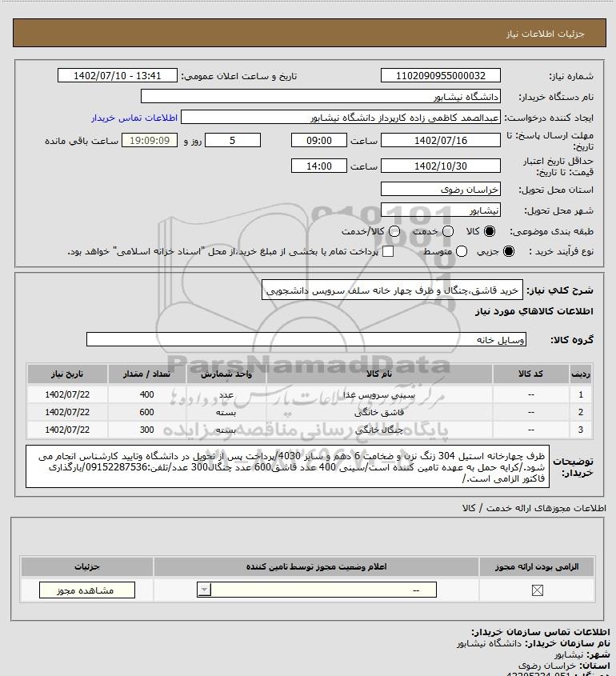This screenshot has width=616, height=676.
Task: Click the general description field about قاشق،چنگال
Action: pyautogui.click(x=392, y=290)
